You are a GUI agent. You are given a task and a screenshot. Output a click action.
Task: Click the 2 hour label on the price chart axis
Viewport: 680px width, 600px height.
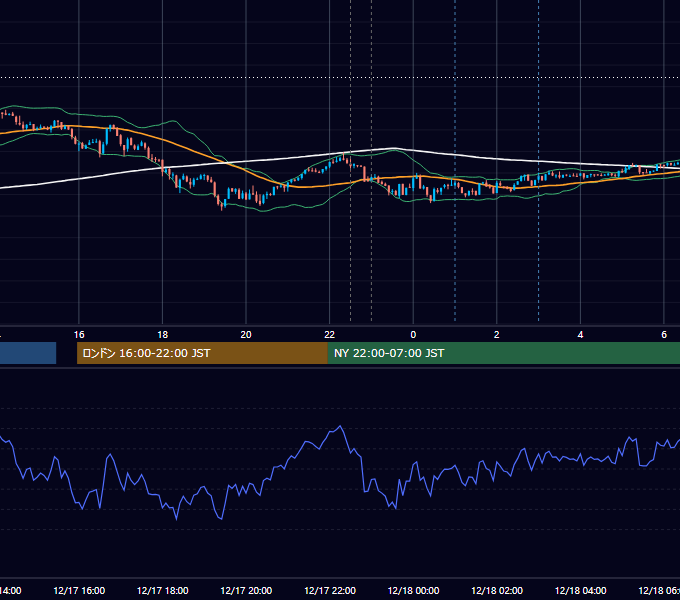[497, 335]
